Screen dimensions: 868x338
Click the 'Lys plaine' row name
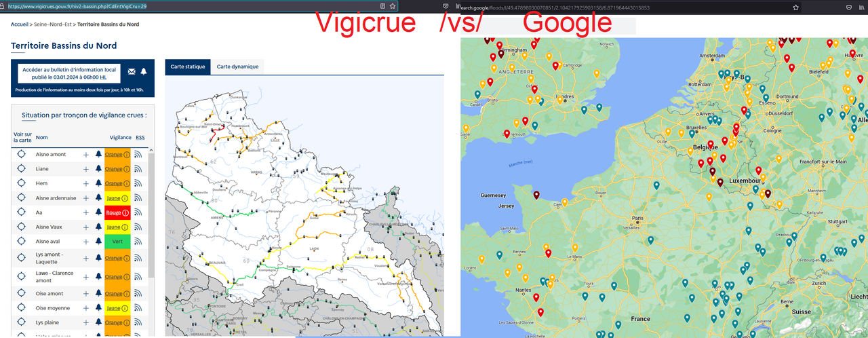pyautogui.click(x=47, y=323)
